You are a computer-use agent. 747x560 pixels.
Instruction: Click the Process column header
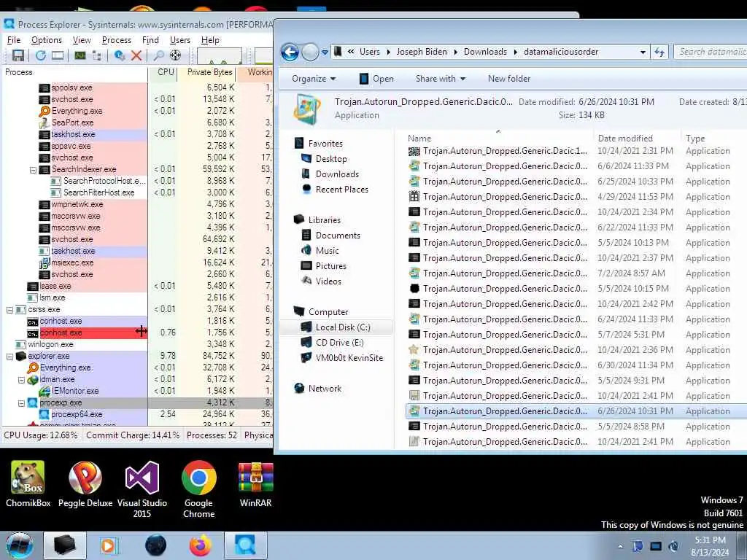[74, 72]
